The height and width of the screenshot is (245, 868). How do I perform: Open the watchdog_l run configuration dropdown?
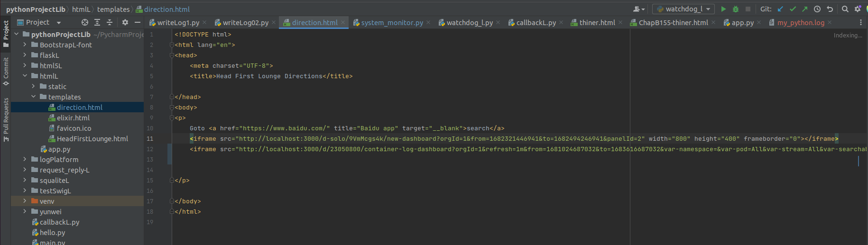pyautogui.click(x=683, y=9)
